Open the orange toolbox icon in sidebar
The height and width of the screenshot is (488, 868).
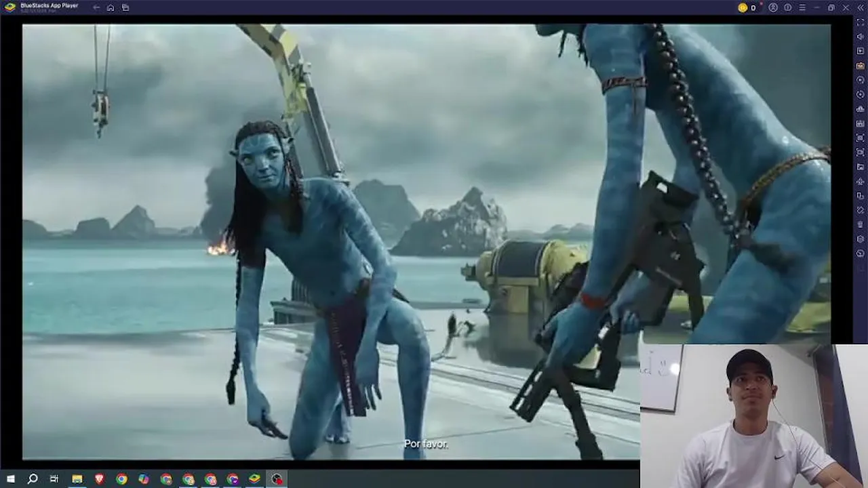click(860, 66)
